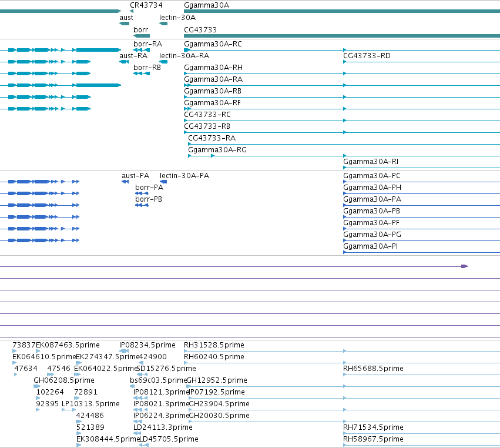The image size is (500, 448).
Task: Click the aust-RA transcript label
Action: tap(133, 56)
